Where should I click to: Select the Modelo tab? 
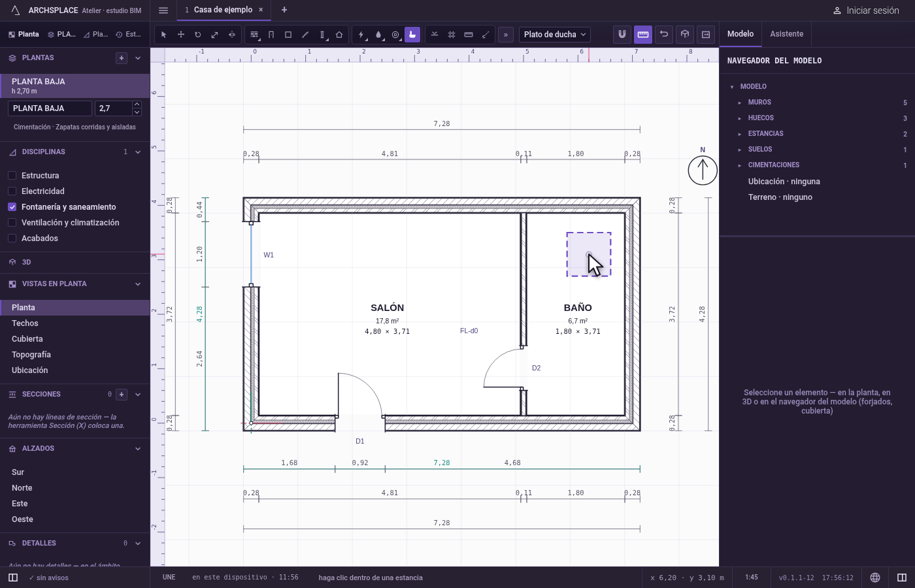pyautogui.click(x=740, y=34)
